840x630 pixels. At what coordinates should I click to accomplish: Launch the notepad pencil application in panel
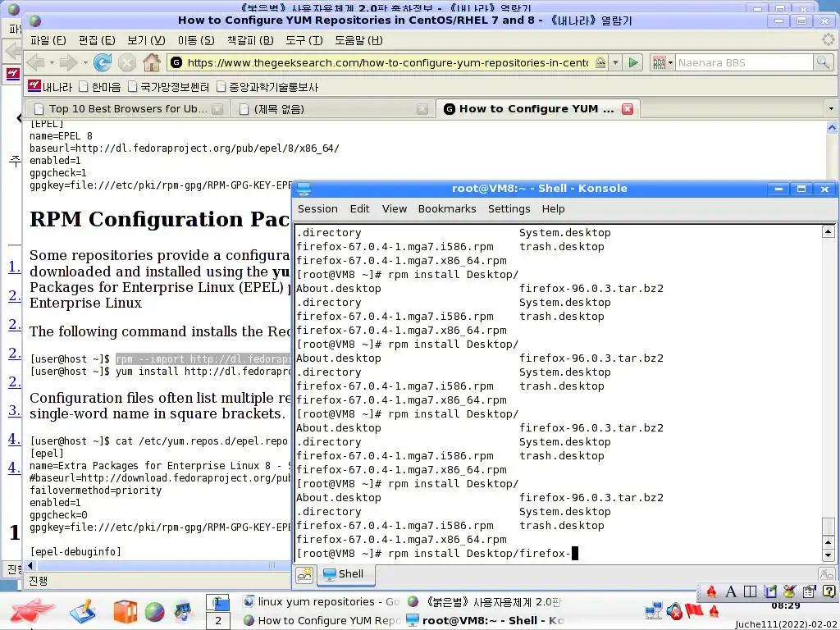click(x=83, y=611)
